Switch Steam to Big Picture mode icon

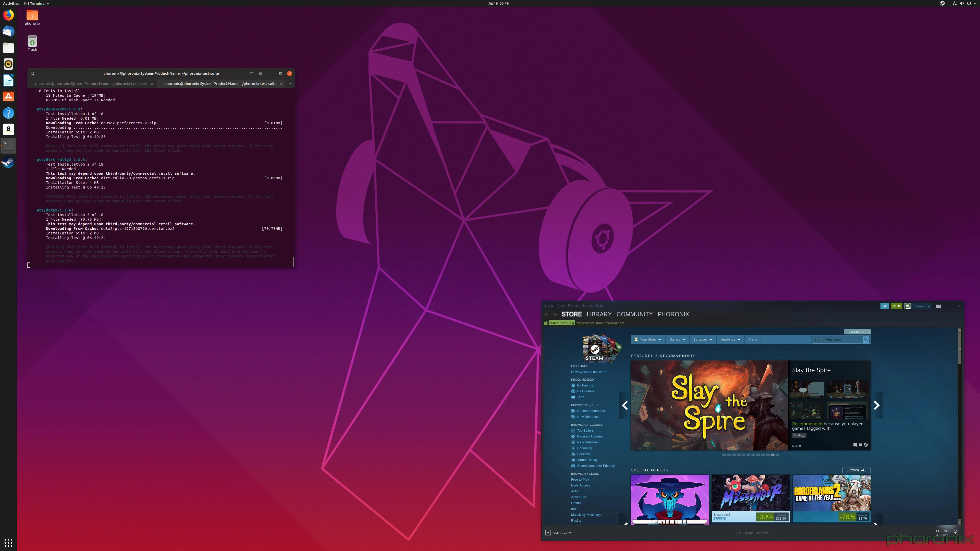pos(938,306)
